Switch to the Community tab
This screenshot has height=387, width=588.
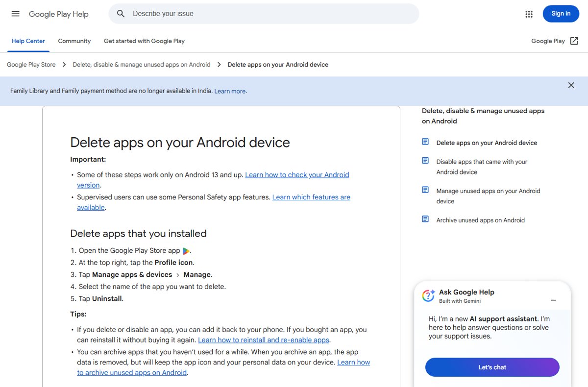[x=74, y=41]
